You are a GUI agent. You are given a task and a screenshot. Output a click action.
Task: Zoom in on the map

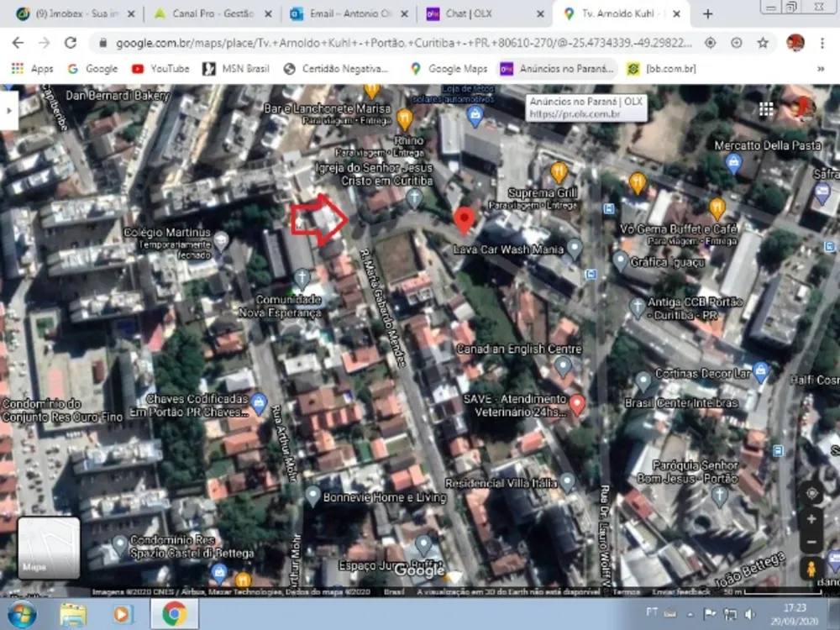811,518
